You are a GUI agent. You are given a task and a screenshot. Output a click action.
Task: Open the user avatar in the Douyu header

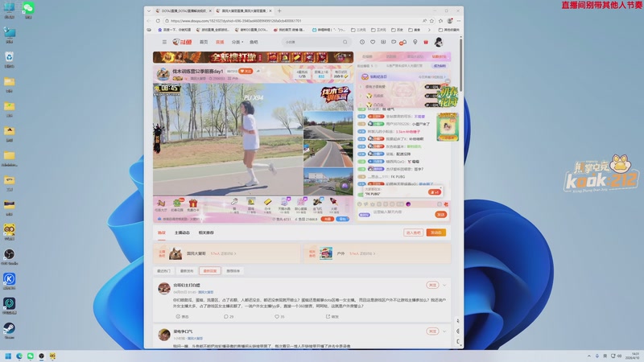439,42
